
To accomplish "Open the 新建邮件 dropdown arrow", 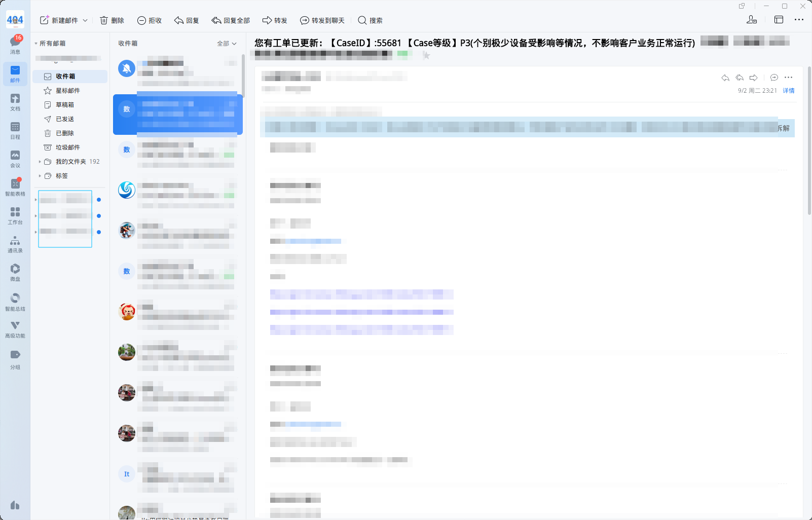I will 85,20.
